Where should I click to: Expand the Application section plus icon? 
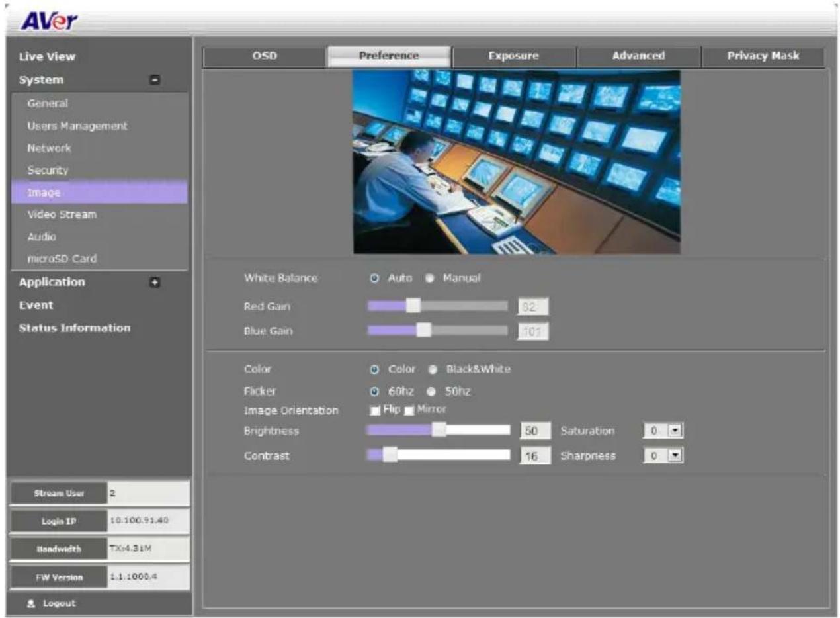point(155,282)
